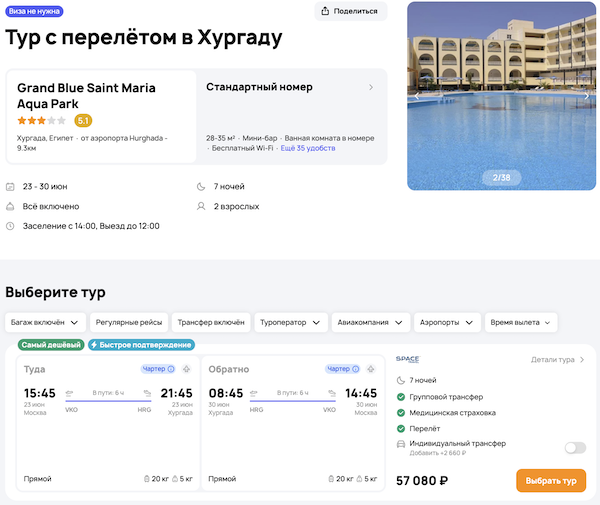Open the Время вылета dropdown filter
This screenshot has width=600, height=505.
[x=521, y=322]
